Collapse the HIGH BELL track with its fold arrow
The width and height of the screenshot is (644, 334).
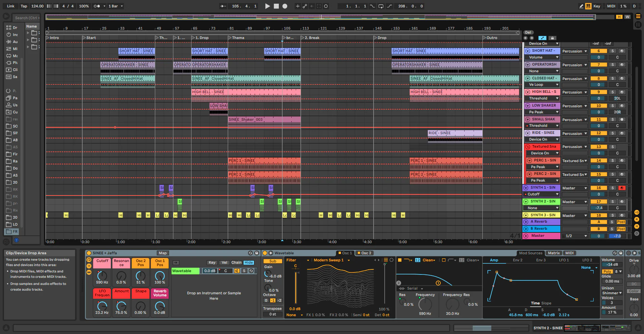(x=527, y=91)
